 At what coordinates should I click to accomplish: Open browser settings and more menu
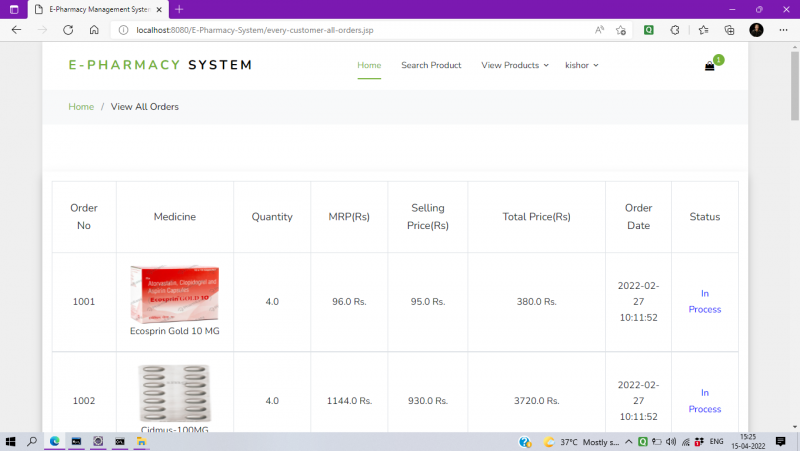[x=783, y=30]
